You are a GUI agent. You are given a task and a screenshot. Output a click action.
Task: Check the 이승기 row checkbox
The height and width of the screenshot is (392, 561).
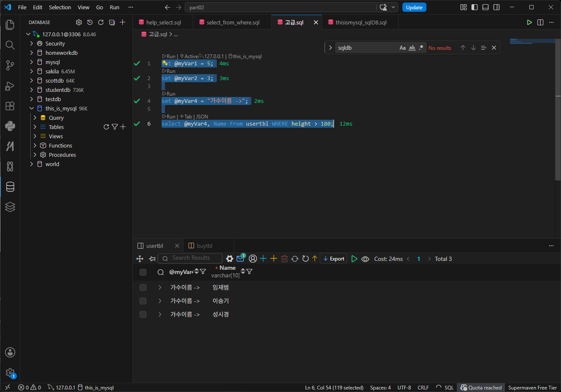(x=143, y=301)
